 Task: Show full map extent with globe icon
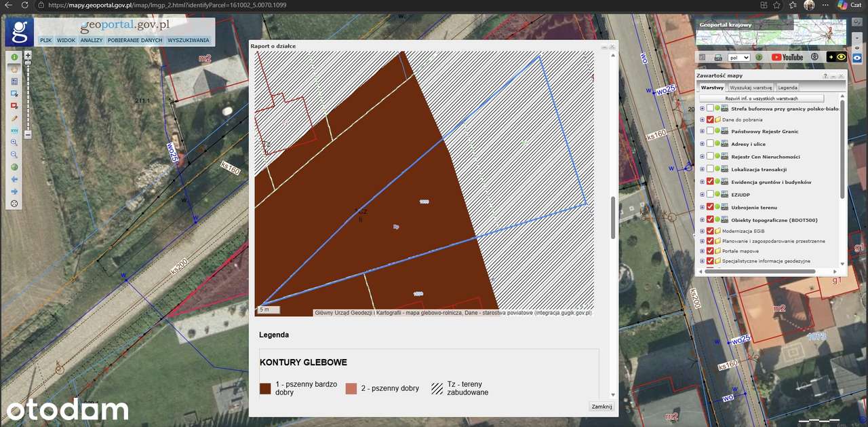click(14, 167)
